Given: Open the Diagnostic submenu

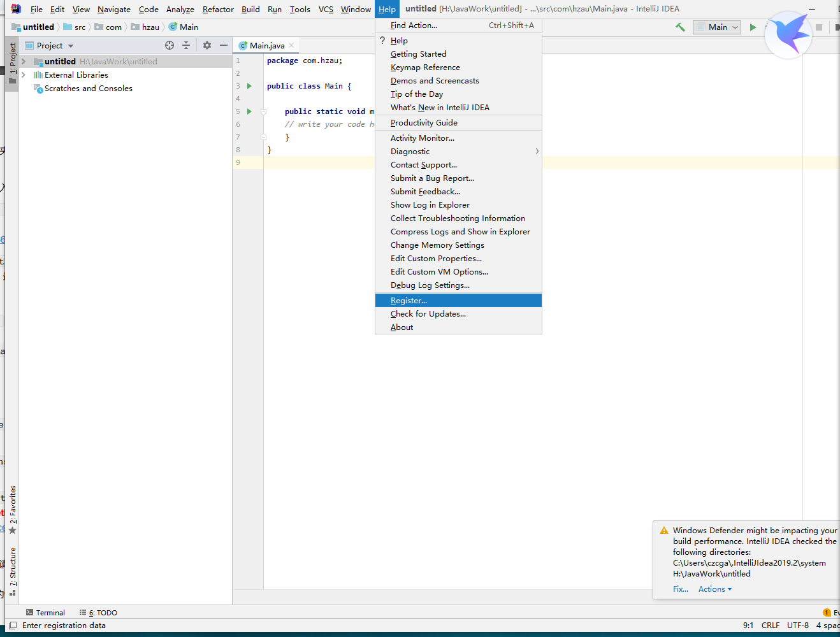Looking at the screenshot, I should 458,152.
